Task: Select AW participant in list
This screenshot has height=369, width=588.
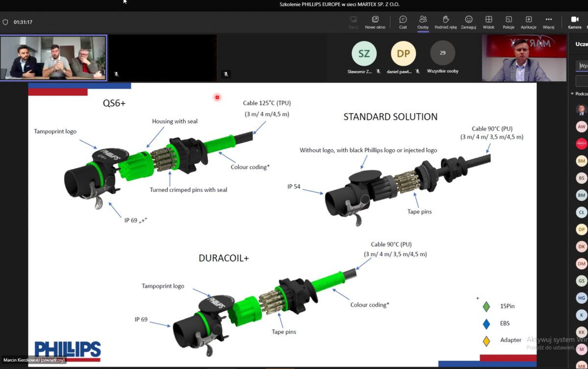Action: 581,126
